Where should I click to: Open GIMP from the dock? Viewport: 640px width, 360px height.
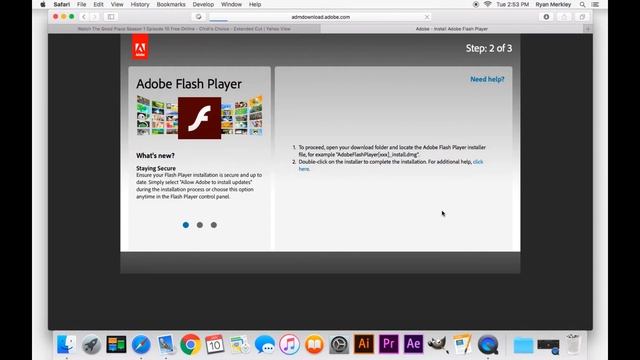438,344
